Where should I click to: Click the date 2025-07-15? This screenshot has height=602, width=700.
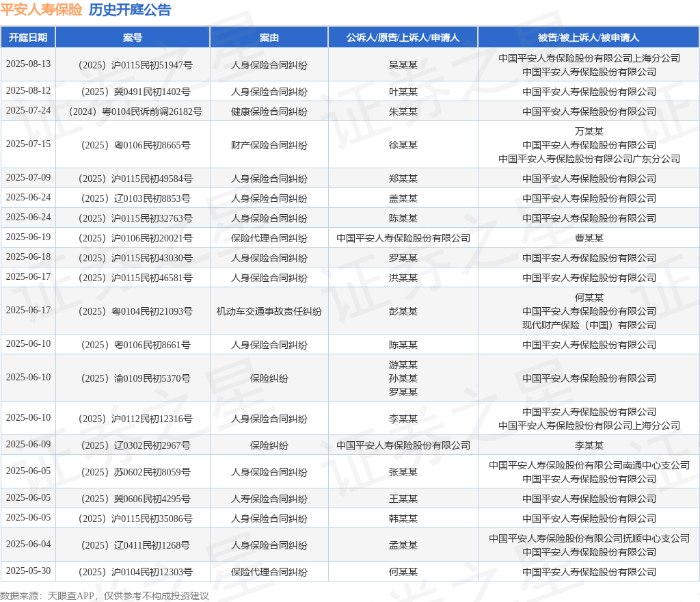pos(28,144)
